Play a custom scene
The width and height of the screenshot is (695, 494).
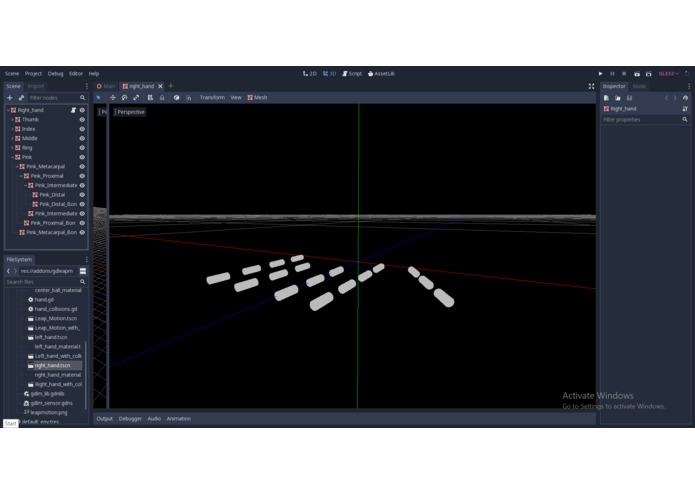[x=648, y=74]
